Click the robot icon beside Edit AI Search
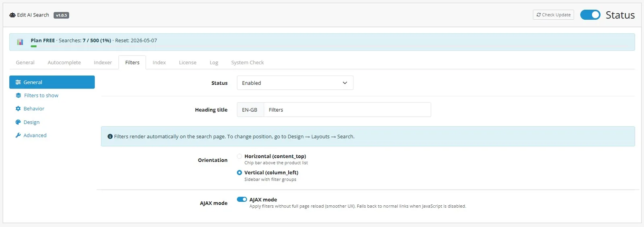This screenshot has width=644, height=227. [12, 15]
